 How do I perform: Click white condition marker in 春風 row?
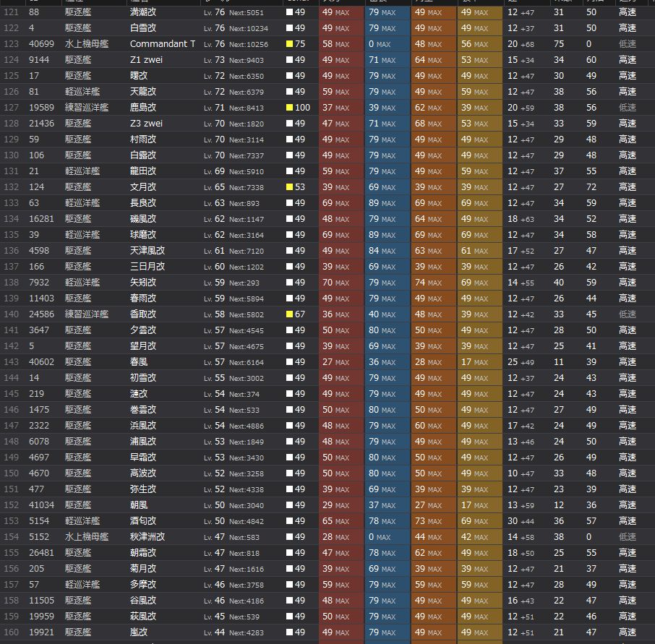click(289, 362)
